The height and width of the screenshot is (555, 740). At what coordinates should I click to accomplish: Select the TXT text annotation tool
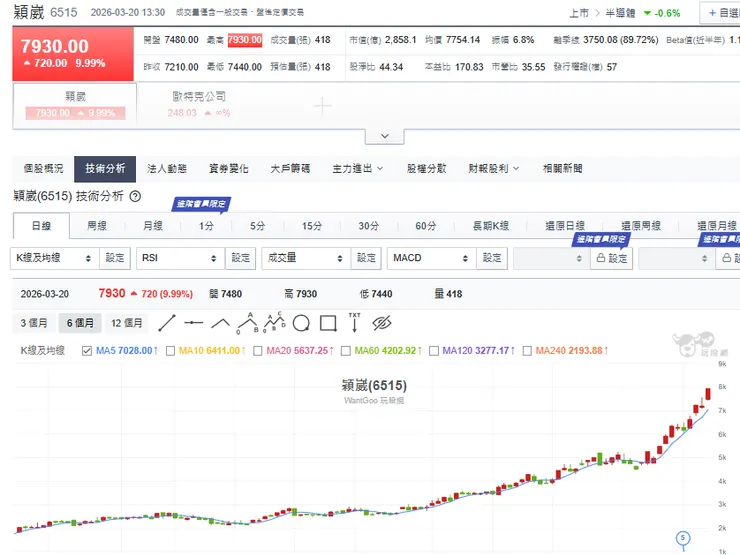[x=354, y=322]
